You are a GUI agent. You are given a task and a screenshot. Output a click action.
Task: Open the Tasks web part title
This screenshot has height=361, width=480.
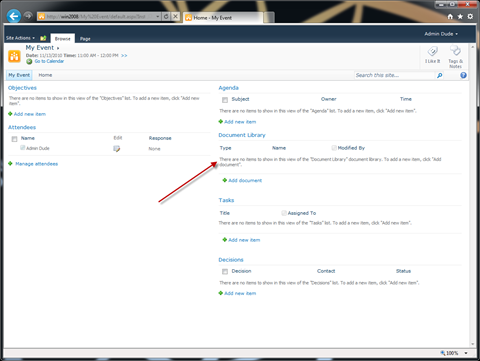pyautogui.click(x=226, y=200)
